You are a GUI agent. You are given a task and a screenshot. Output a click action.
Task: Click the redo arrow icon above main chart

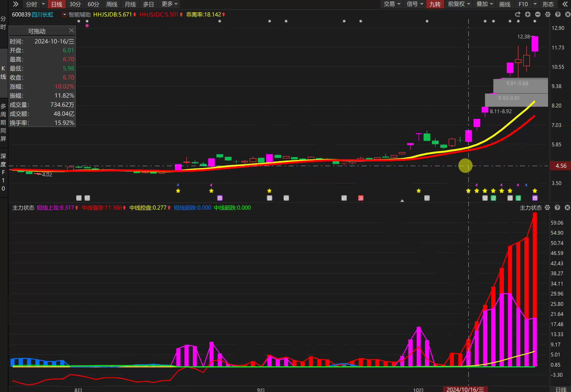[x=518, y=15]
